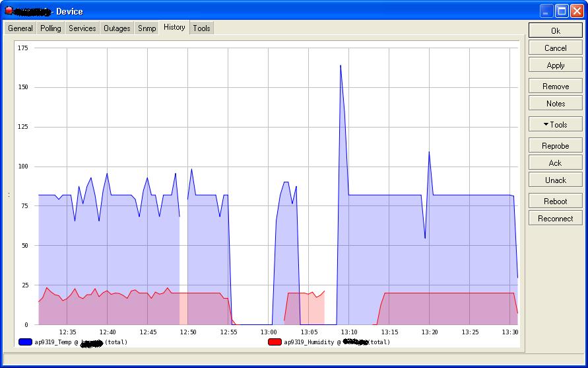Click the 12:50 time axis label

click(188, 332)
